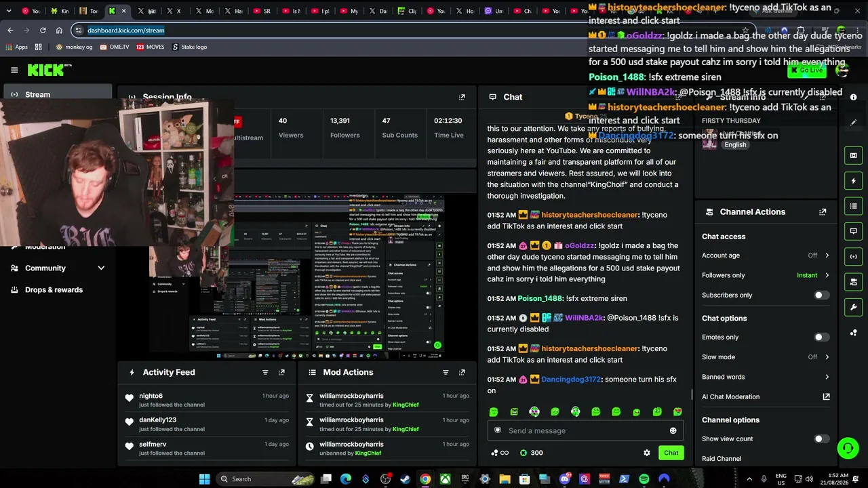This screenshot has height=488, width=868.
Task: Open Activity Feed filter options
Action: point(265,372)
